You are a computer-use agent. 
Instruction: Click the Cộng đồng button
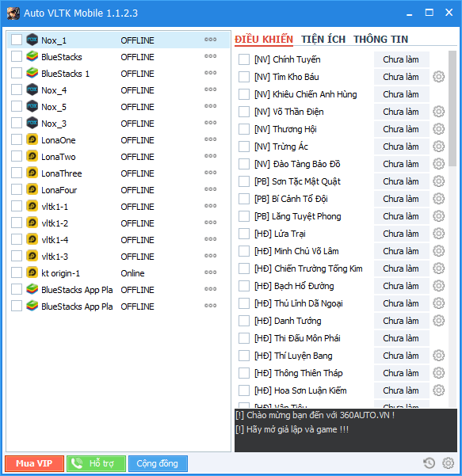pyautogui.click(x=158, y=463)
